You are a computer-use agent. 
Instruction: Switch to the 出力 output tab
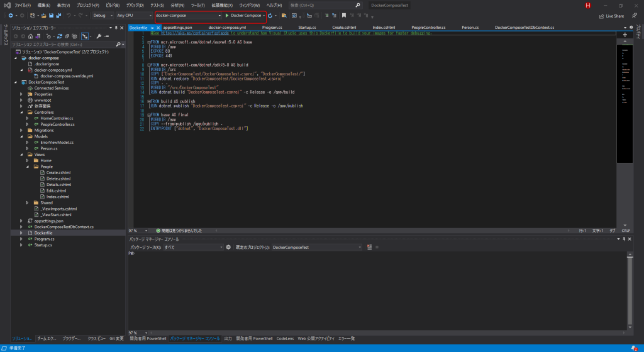tap(228, 338)
